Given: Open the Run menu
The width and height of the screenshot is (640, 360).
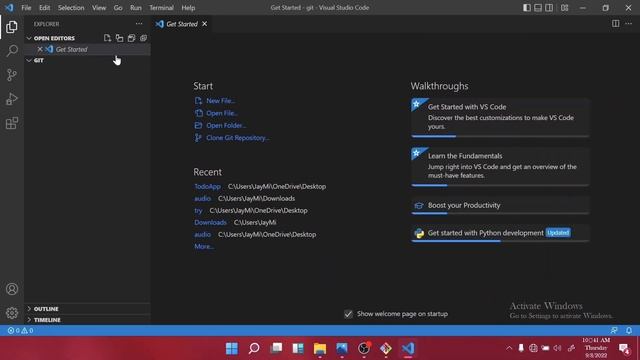Looking at the screenshot, I should (x=136, y=7).
